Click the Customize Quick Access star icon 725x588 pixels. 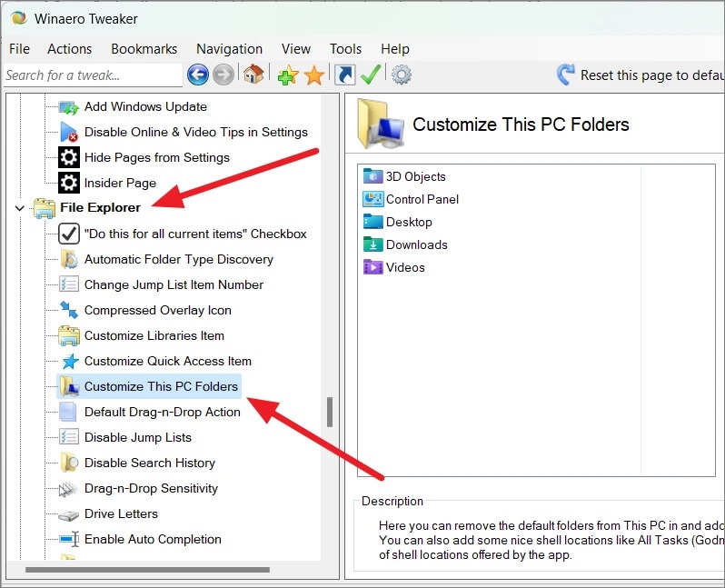coord(70,361)
